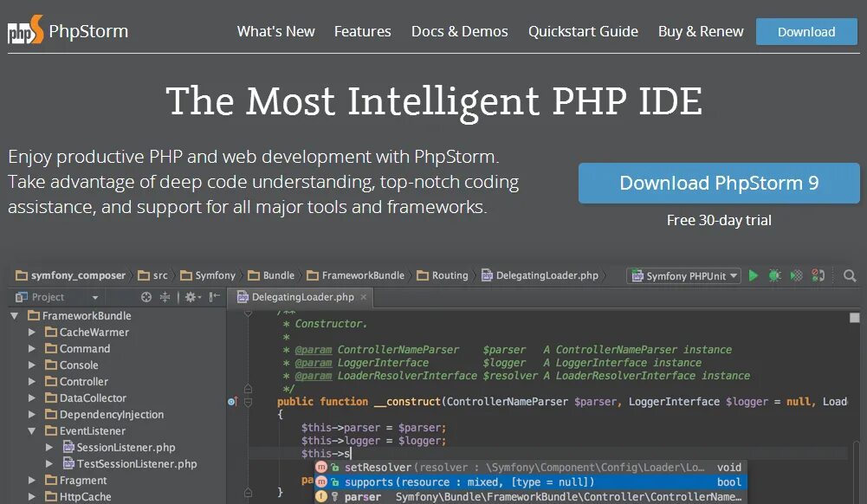This screenshot has width=867, height=504.
Task: Click the listen for debug connections icon
Action: [818, 275]
